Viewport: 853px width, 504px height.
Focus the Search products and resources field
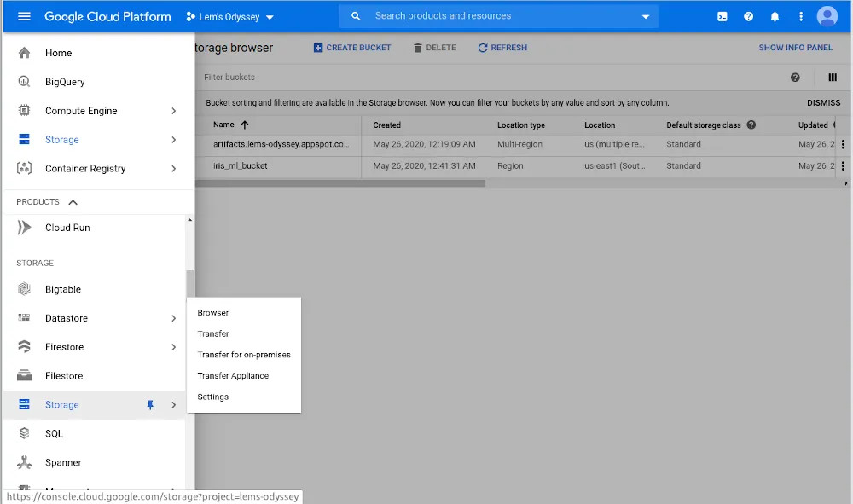[498, 16]
